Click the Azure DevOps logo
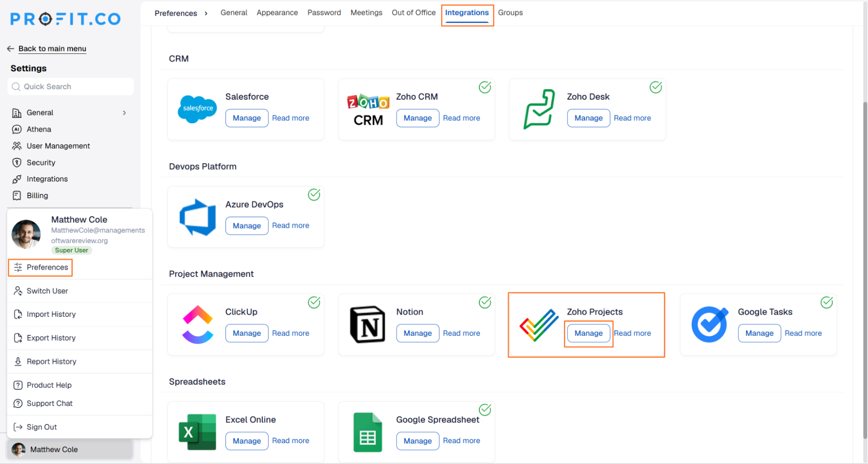Screen dimensions: 868x464 tap(198, 217)
